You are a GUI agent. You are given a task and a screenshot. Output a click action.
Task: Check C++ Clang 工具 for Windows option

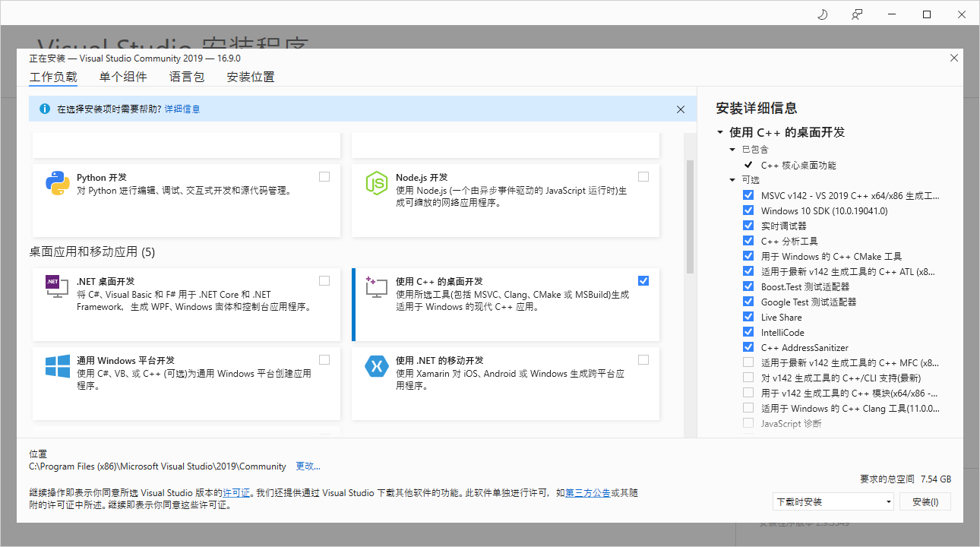748,408
